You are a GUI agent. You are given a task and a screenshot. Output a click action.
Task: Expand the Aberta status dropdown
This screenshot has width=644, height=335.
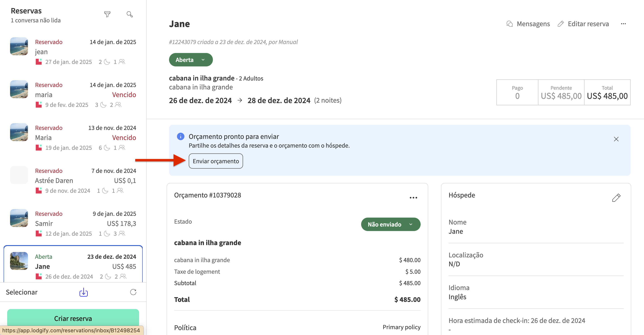(191, 60)
